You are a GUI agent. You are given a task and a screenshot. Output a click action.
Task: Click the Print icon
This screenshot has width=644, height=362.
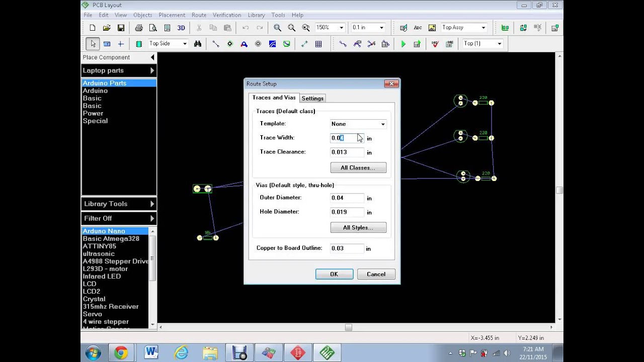tap(139, 28)
